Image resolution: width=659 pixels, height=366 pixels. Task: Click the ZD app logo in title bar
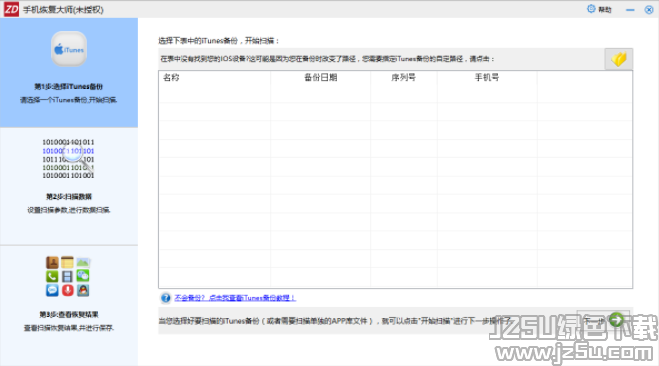(11, 9)
